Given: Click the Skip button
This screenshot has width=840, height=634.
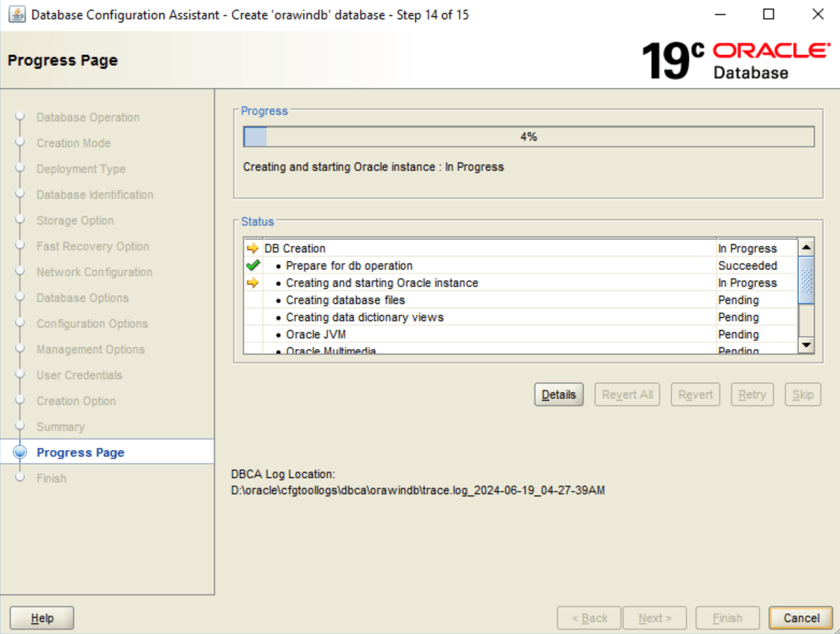Looking at the screenshot, I should tap(802, 394).
